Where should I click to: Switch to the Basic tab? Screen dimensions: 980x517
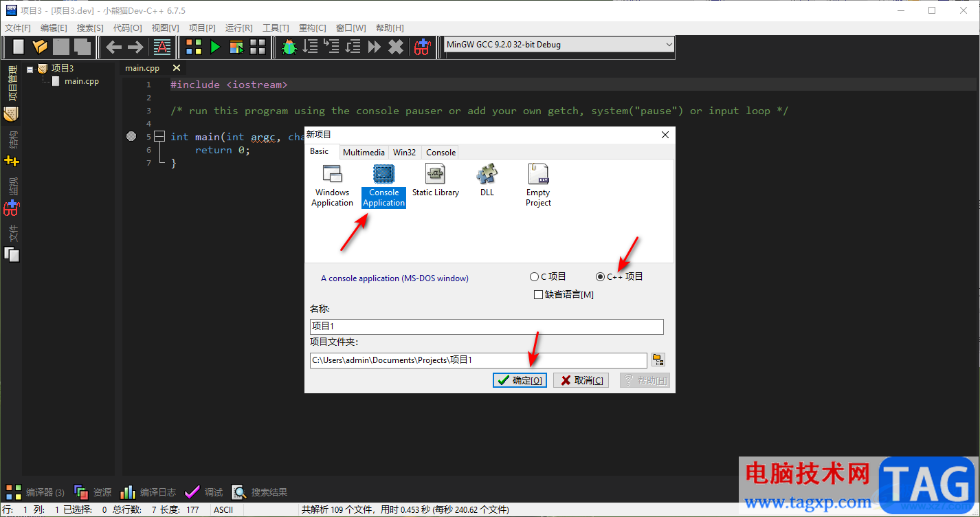click(320, 151)
